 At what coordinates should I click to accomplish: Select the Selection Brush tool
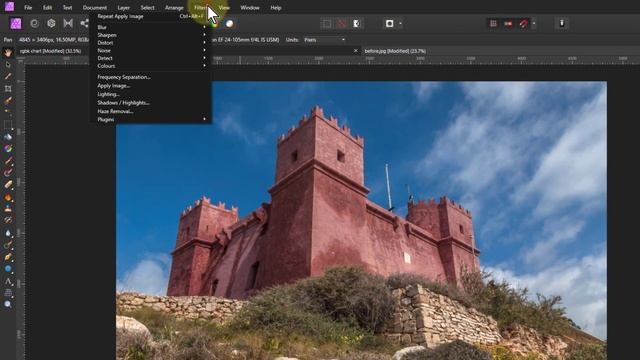tap(8, 100)
